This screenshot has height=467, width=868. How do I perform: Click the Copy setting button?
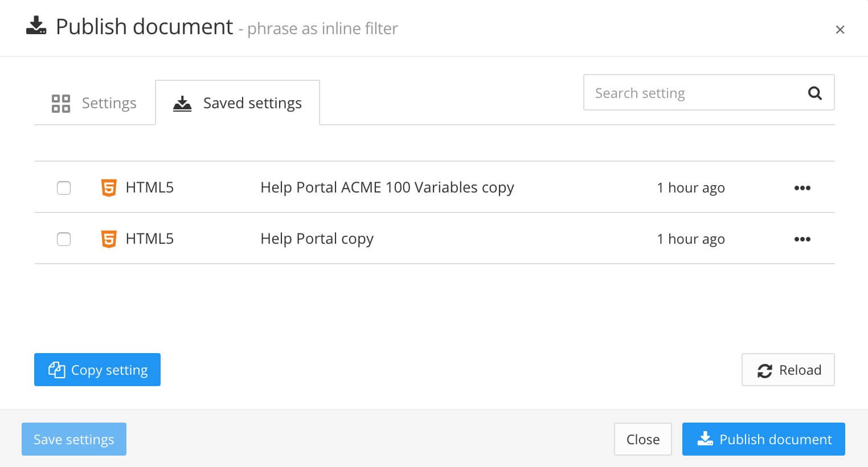point(97,370)
